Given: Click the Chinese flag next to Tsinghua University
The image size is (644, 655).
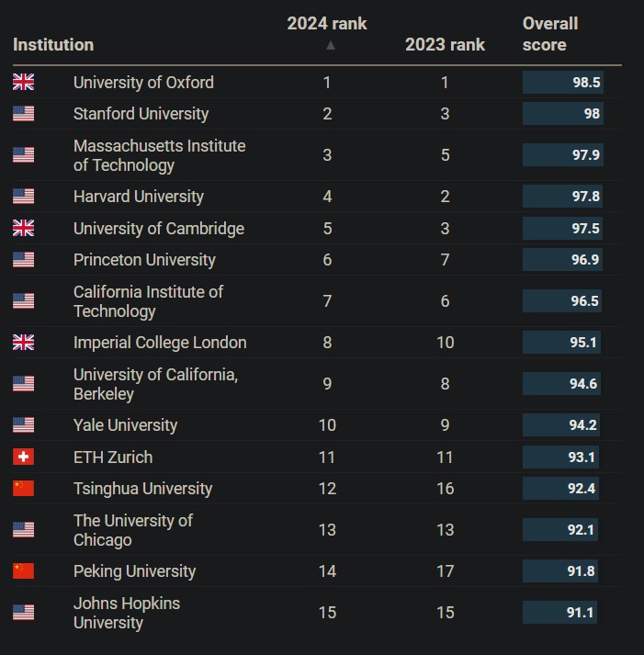Looking at the screenshot, I should [x=23, y=489].
